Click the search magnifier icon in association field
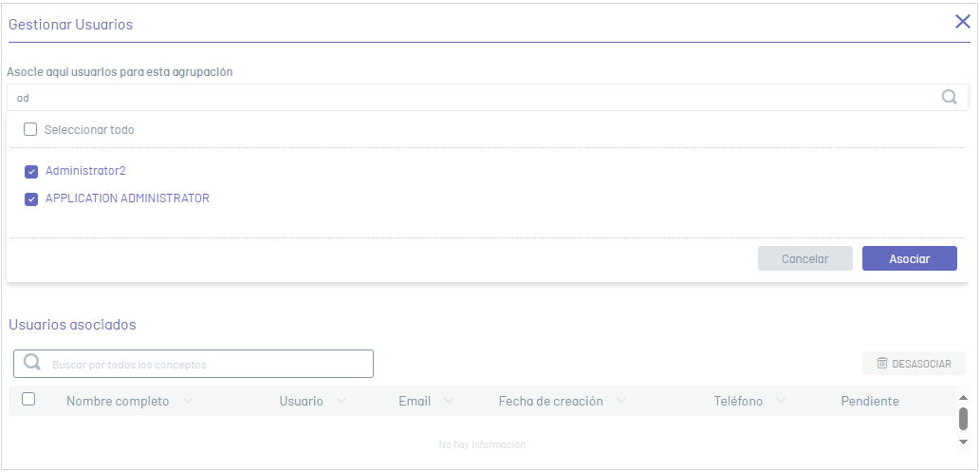 pos(949,97)
